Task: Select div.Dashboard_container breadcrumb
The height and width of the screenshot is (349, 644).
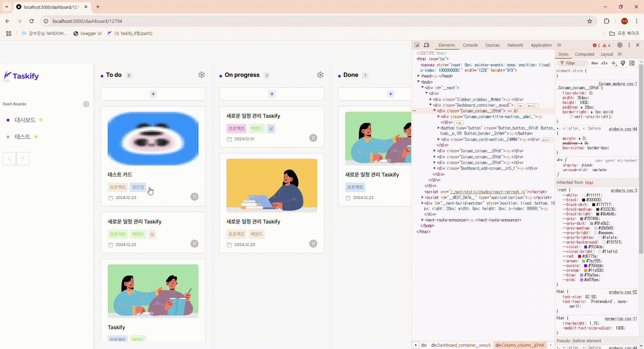Action: (x=461, y=345)
